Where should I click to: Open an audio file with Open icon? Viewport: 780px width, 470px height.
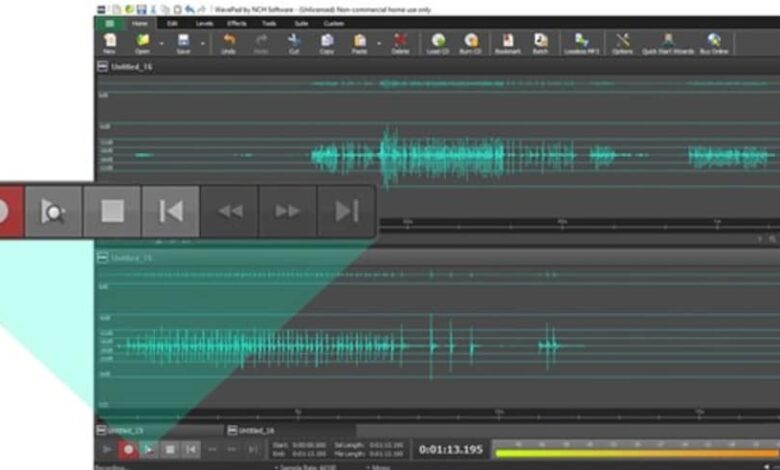(142, 43)
